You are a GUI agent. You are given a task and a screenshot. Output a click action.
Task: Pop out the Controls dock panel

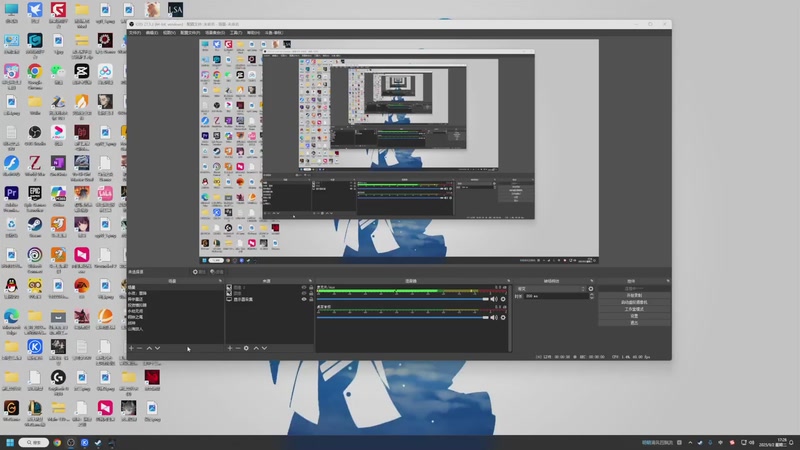point(668,281)
